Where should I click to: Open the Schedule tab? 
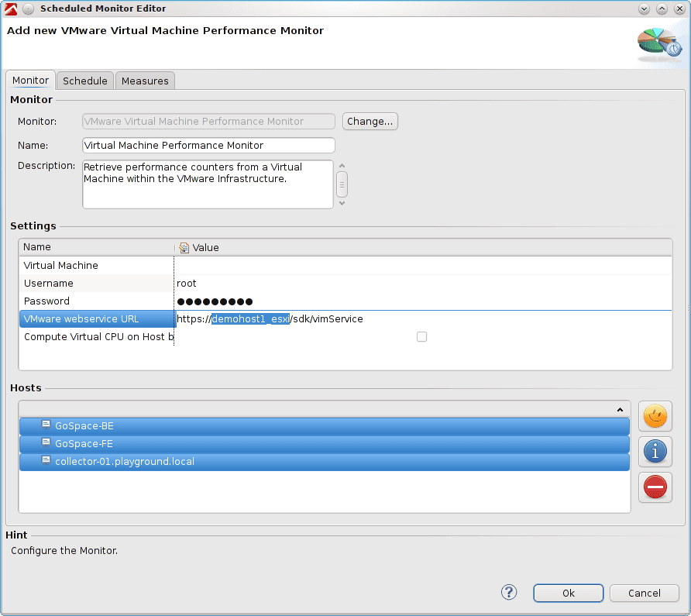pos(85,81)
